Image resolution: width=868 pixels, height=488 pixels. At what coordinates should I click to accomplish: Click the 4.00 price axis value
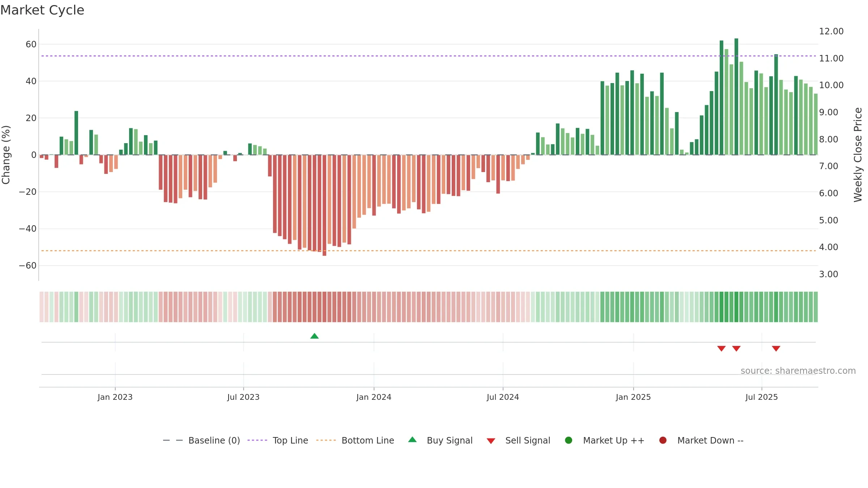pyautogui.click(x=829, y=247)
